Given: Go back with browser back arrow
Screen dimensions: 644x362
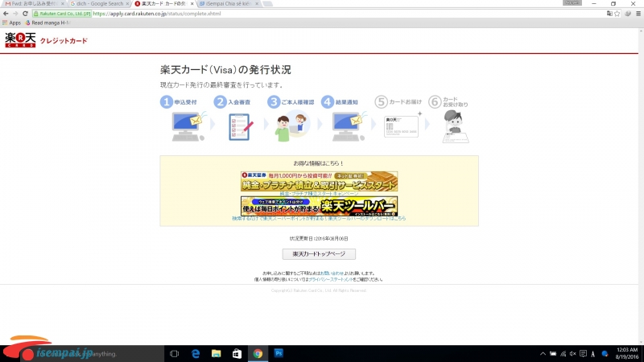Looking at the screenshot, I should click(x=6, y=14).
